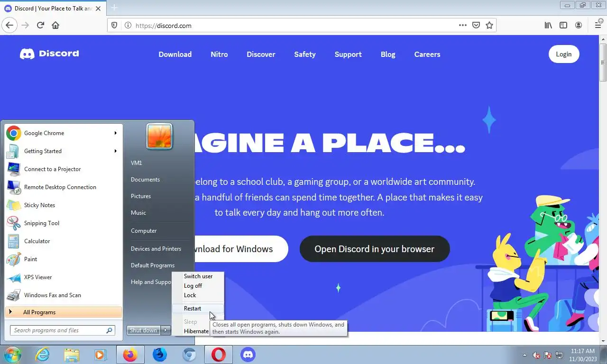The height and width of the screenshot is (364, 607).
Task: Open the Nitro nav link
Action: 219,55
